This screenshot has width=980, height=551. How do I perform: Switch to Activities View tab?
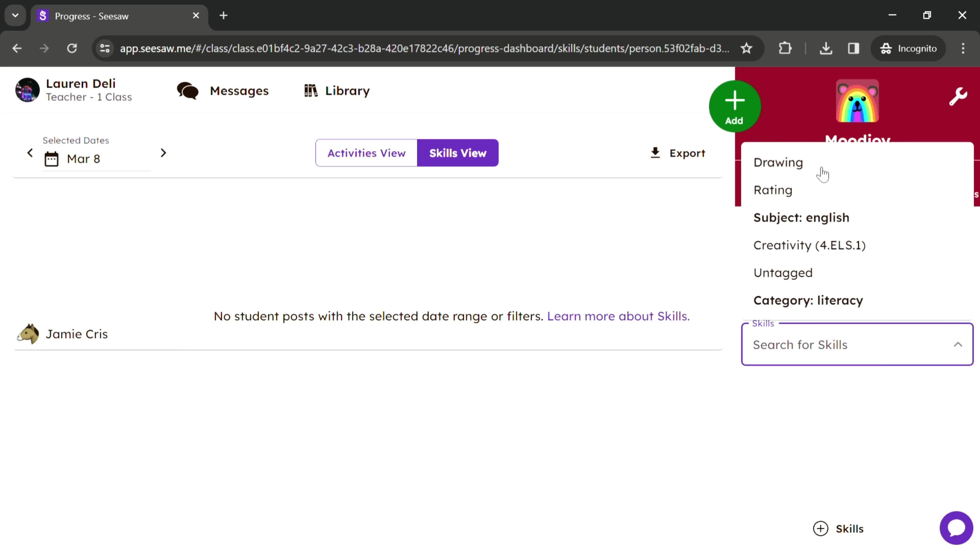click(366, 153)
